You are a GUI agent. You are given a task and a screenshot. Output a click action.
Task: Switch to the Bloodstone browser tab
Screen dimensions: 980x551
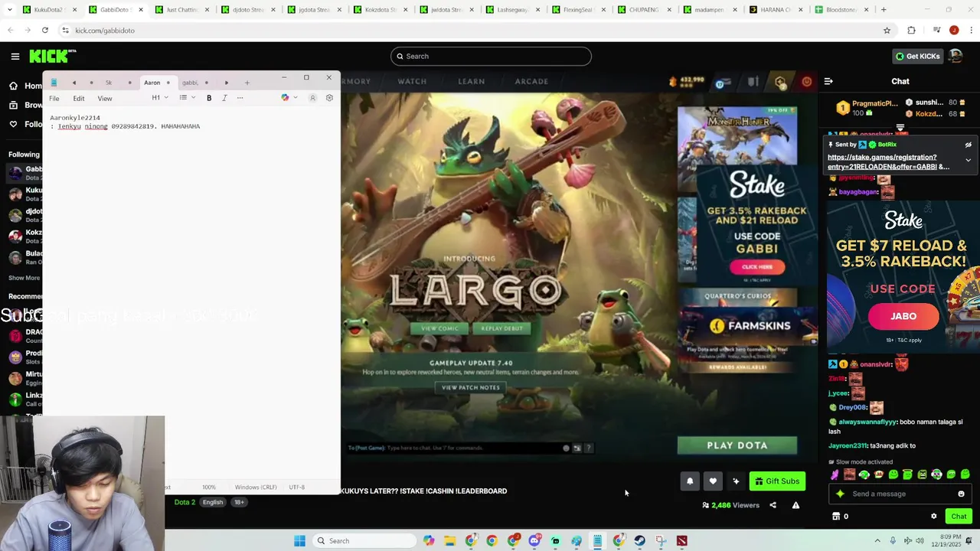[x=843, y=10]
